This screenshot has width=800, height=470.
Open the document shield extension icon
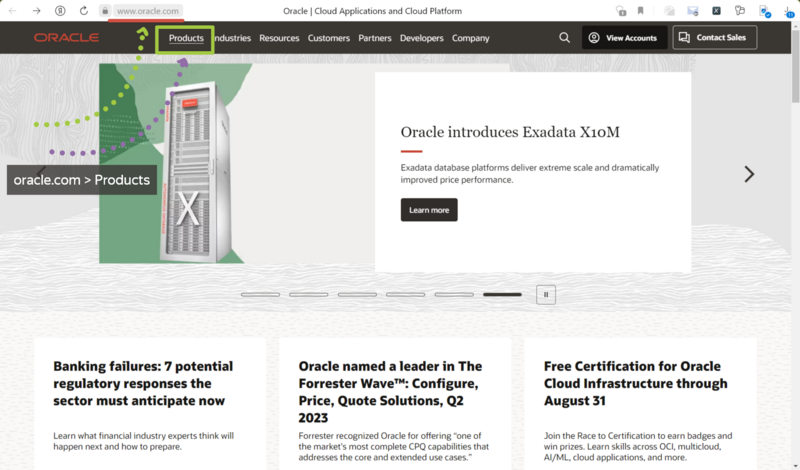[765, 11]
